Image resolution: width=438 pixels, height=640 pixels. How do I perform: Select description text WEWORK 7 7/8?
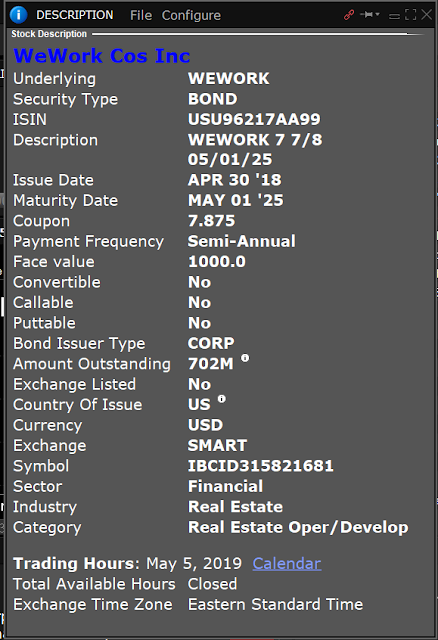[255, 140]
